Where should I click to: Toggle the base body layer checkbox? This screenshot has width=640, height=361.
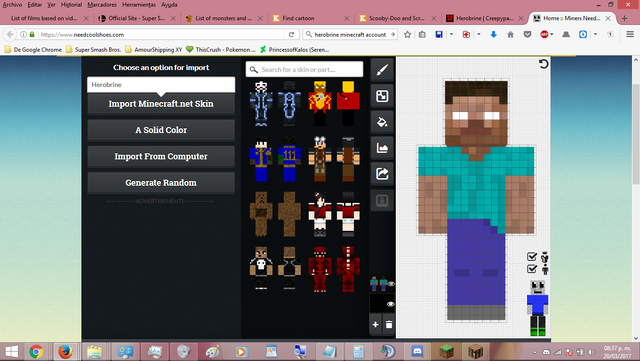coord(531,269)
